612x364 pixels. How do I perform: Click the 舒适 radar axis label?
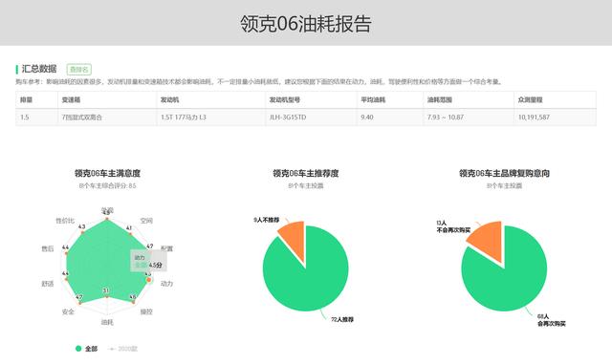pyautogui.click(x=47, y=284)
